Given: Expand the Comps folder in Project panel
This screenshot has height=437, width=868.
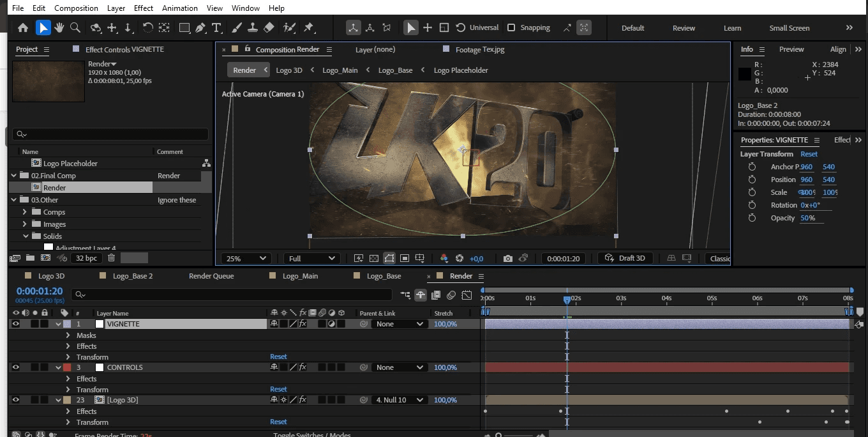Looking at the screenshot, I should 25,212.
